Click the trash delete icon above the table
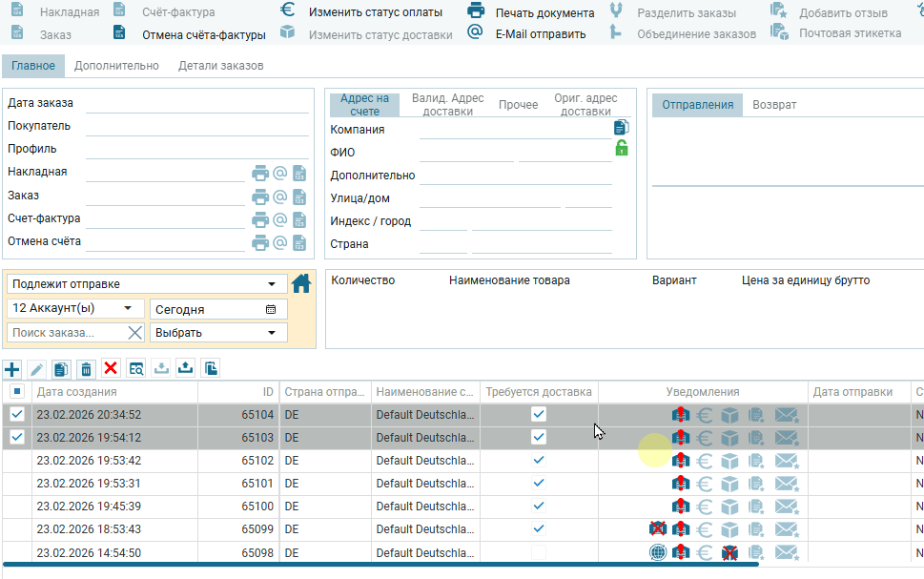The height and width of the screenshot is (579, 924). pyautogui.click(x=86, y=369)
